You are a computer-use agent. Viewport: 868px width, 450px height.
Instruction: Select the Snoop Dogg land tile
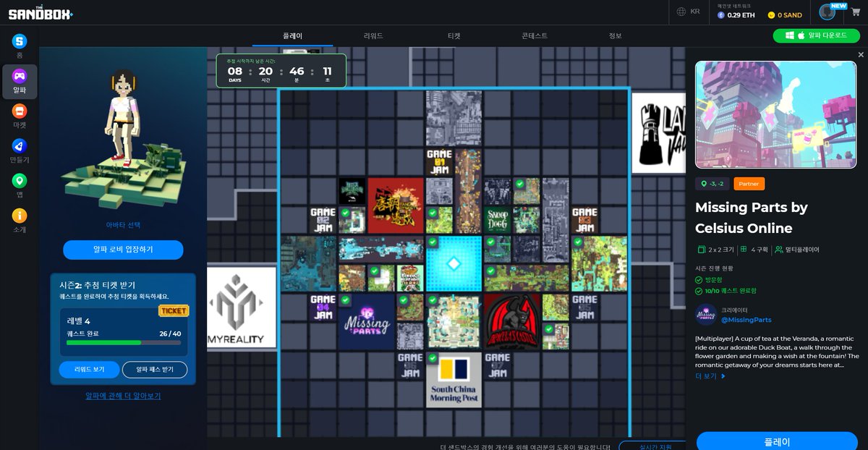[x=497, y=220]
